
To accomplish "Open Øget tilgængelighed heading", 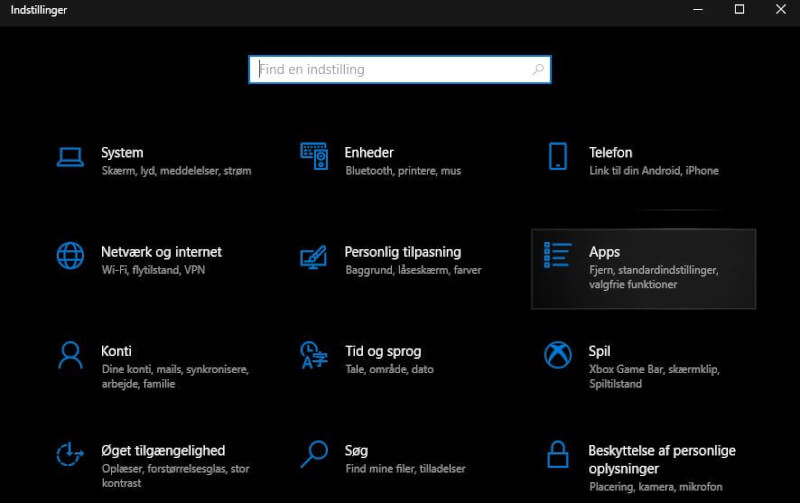I will point(163,451).
